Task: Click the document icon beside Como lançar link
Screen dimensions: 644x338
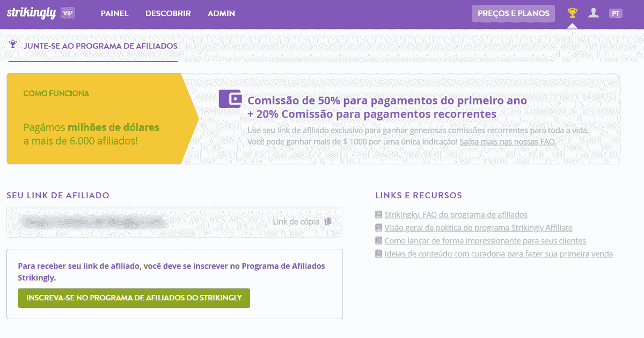Action: (379, 241)
